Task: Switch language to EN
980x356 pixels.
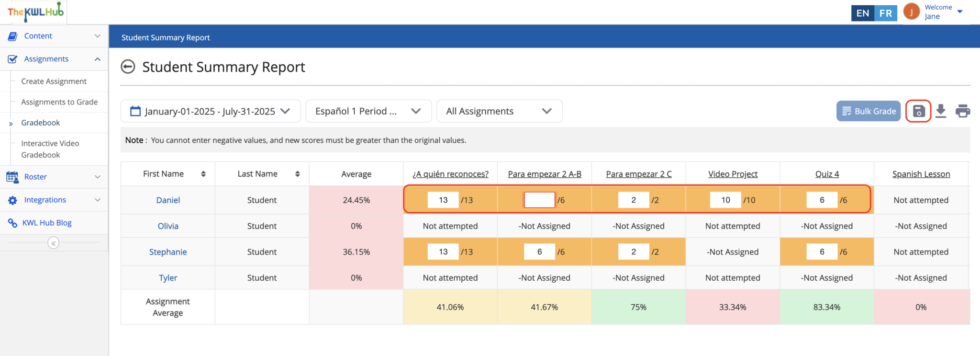Action: 863,13
